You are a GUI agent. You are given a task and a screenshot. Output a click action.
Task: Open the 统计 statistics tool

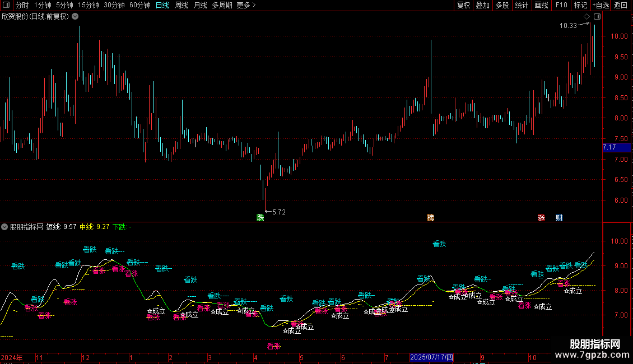522,5
